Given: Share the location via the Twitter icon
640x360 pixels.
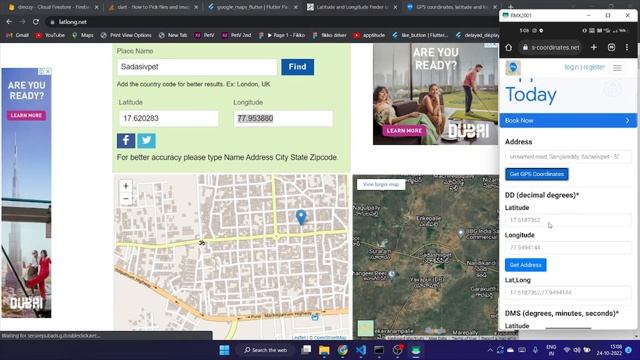Looking at the screenshot, I should [146, 140].
